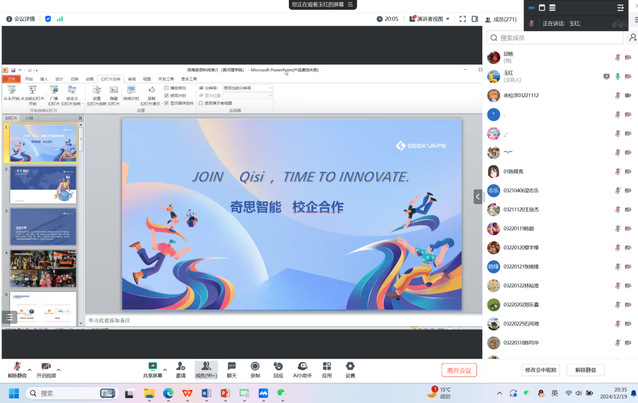638x403 pixels.
Task: Select slide 4 photo collage thumbnail
Action: (43, 269)
